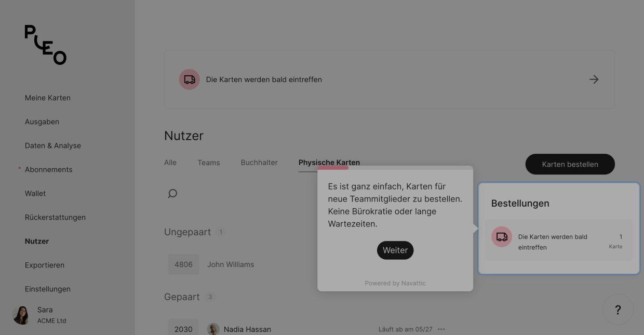This screenshot has width=644, height=335.
Task: Switch to the Alle tab
Action: 170,163
